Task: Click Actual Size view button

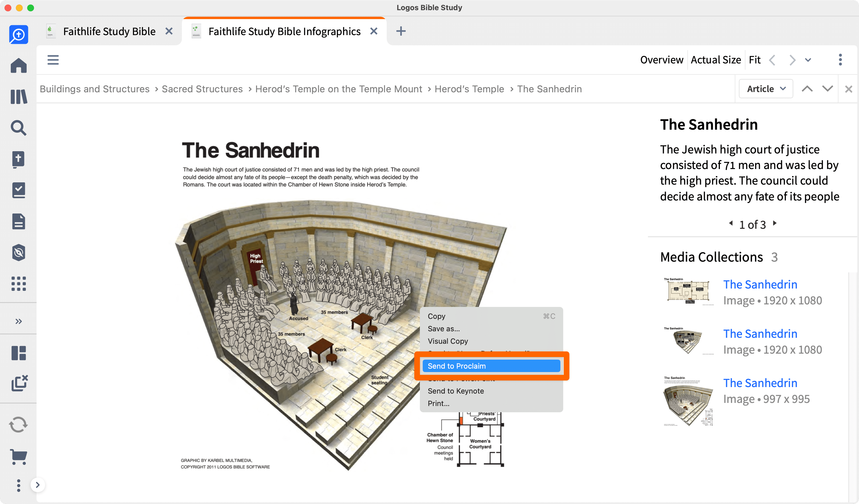Action: click(x=716, y=60)
